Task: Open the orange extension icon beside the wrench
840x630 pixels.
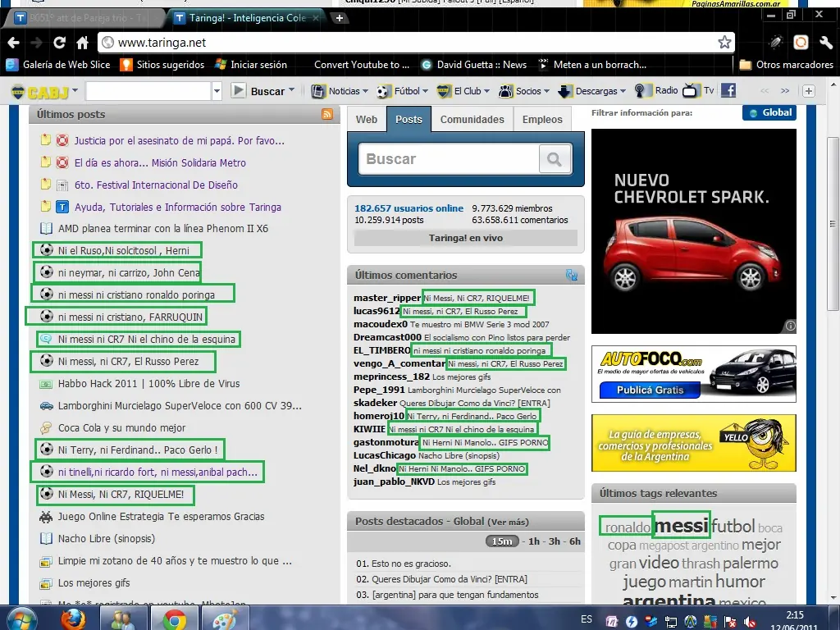Action: [x=801, y=43]
